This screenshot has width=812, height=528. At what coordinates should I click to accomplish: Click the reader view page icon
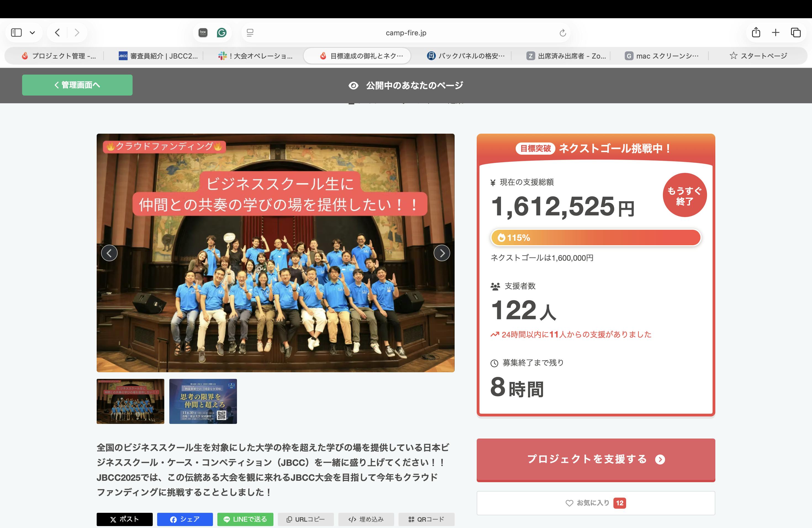click(250, 33)
